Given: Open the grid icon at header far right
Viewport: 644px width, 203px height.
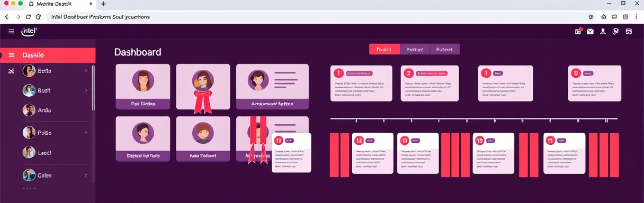Looking at the screenshot, I should [629, 31].
